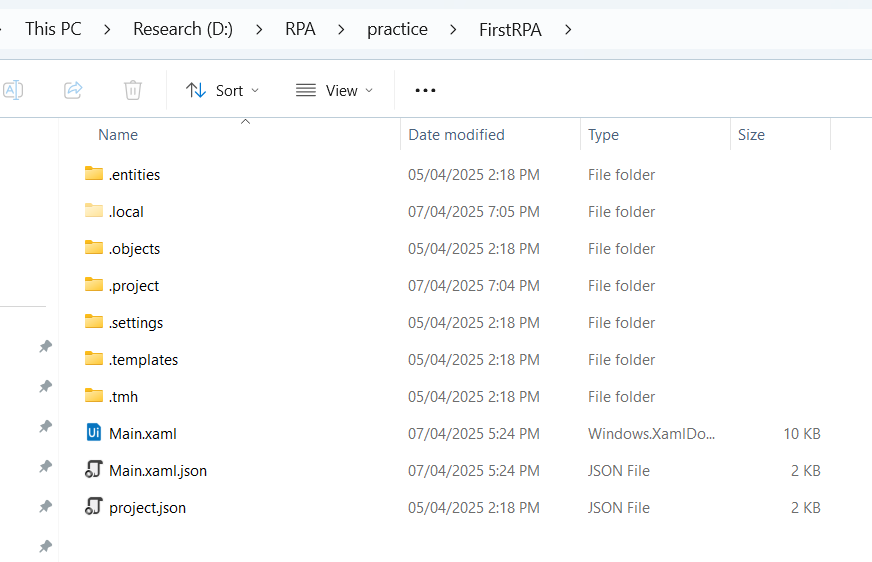This screenshot has height=562, width=872.
Task: Click the Rename icon in toolbar
Action: (x=13, y=90)
